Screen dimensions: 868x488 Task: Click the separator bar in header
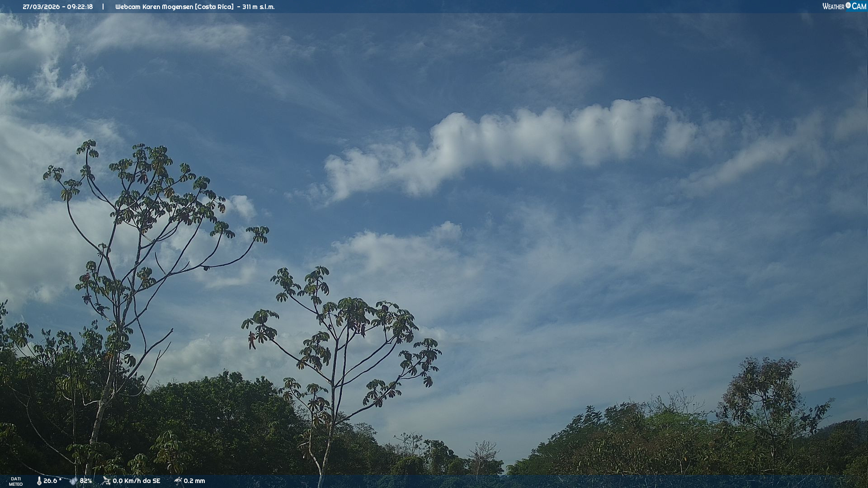[x=103, y=7]
